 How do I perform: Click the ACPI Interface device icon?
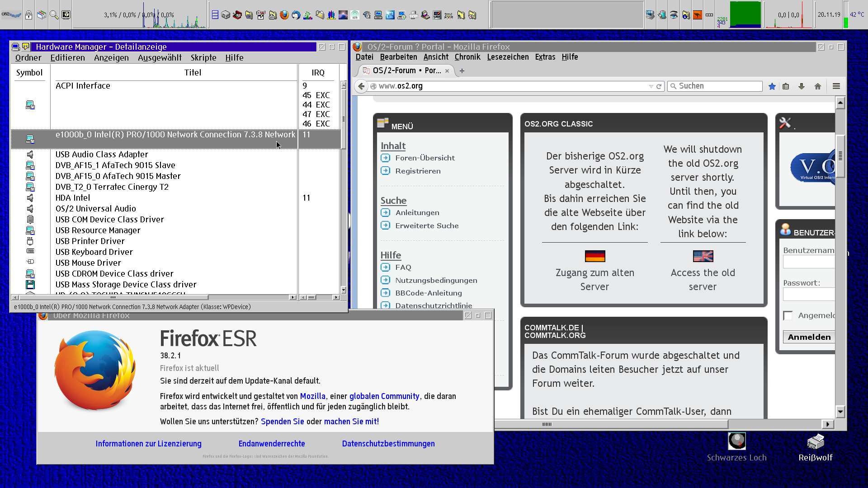tap(30, 105)
